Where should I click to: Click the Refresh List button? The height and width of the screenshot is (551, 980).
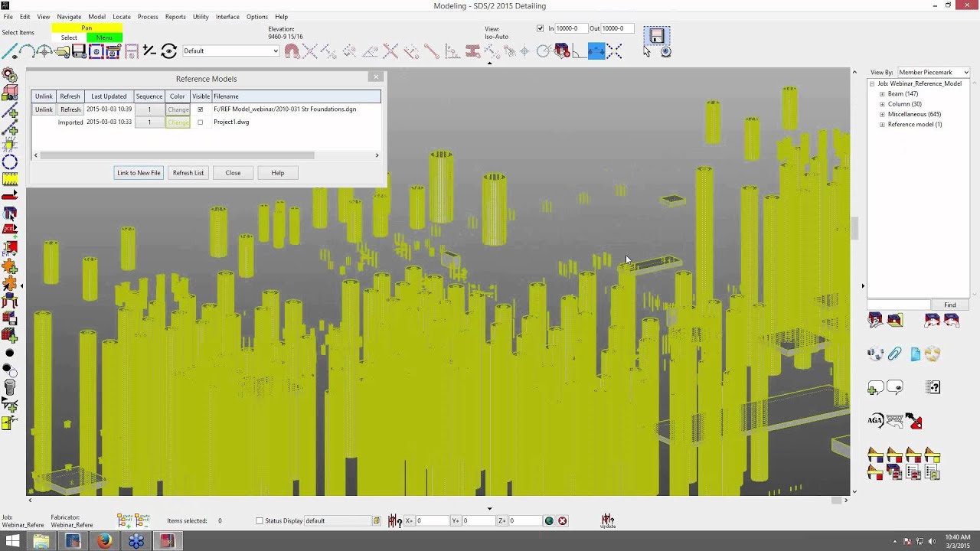coord(188,173)
